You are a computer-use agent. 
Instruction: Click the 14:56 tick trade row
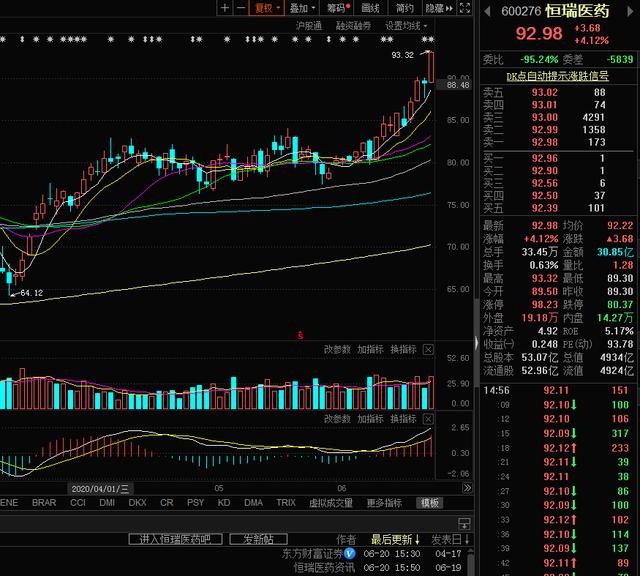click(x=558, y=390)
